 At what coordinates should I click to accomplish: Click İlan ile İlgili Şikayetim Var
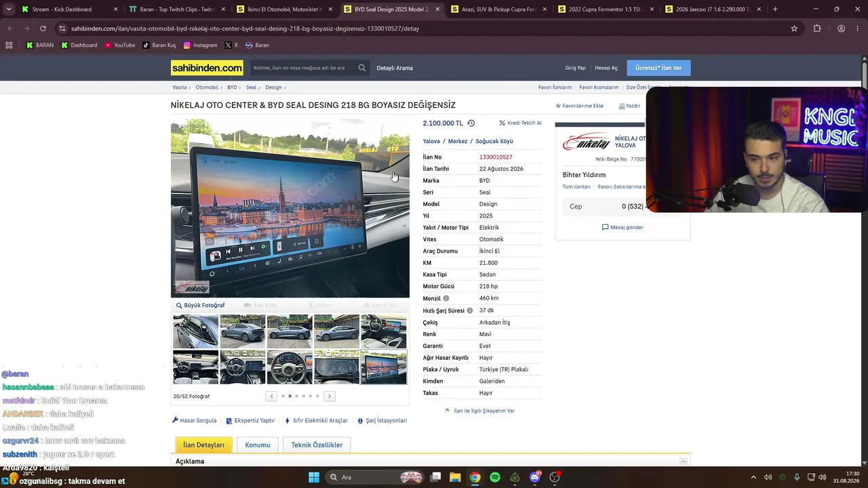click(x=479, y=411)
